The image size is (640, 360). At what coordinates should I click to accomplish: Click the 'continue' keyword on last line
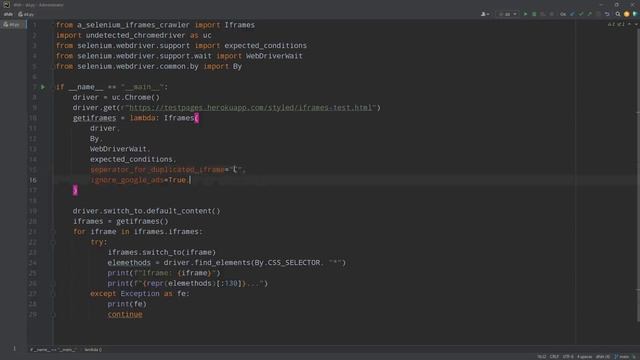pos(125,314)
